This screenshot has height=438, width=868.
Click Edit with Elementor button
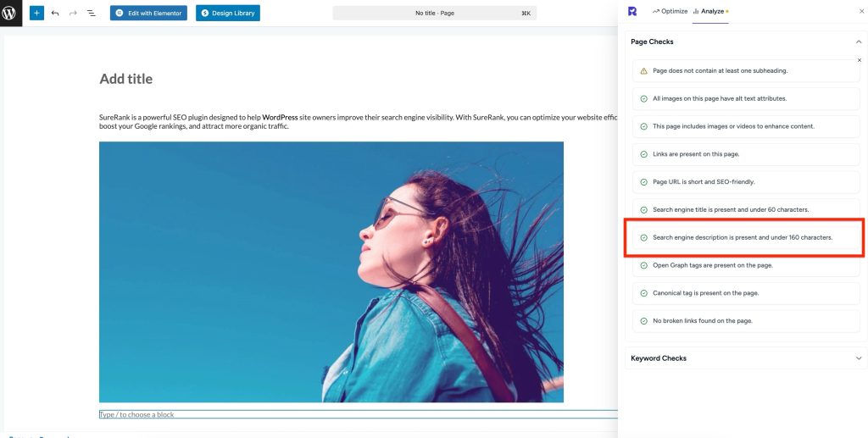tap(148, 14)
